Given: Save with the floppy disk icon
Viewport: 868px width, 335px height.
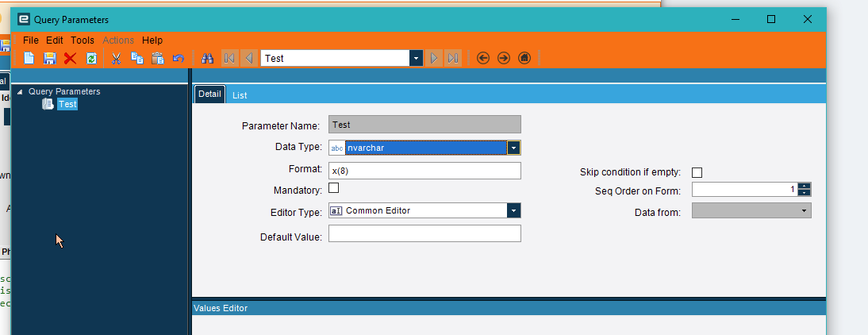Looking at the screenshot, I should pos(50,58).
